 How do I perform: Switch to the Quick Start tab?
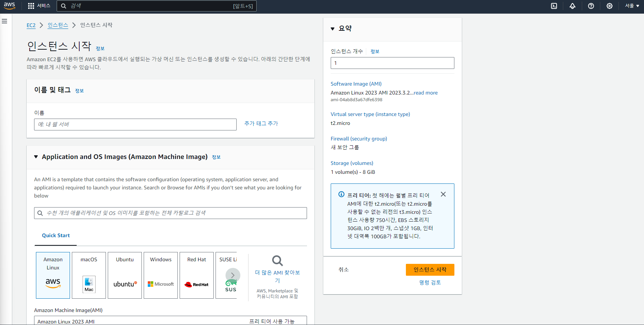click(x=56, y=236)
